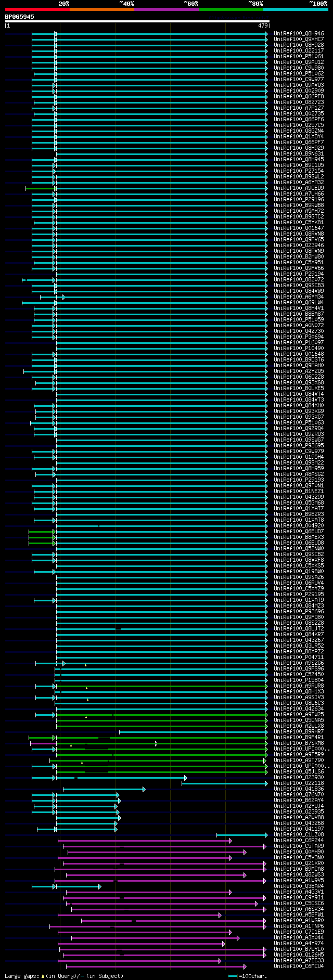This screenshot has width=333, height=980.
Task: Select entry UniRef100_B1NEZ1
Action: (x=299, y=492)
